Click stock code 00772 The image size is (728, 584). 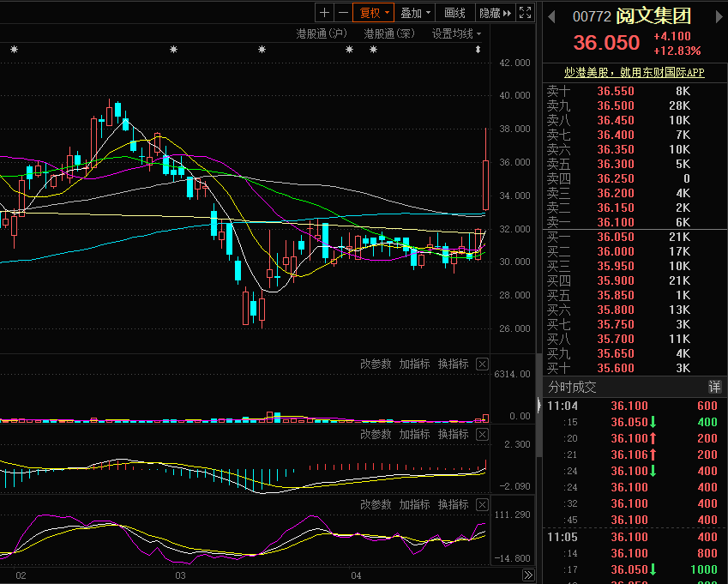click(592, 17)
